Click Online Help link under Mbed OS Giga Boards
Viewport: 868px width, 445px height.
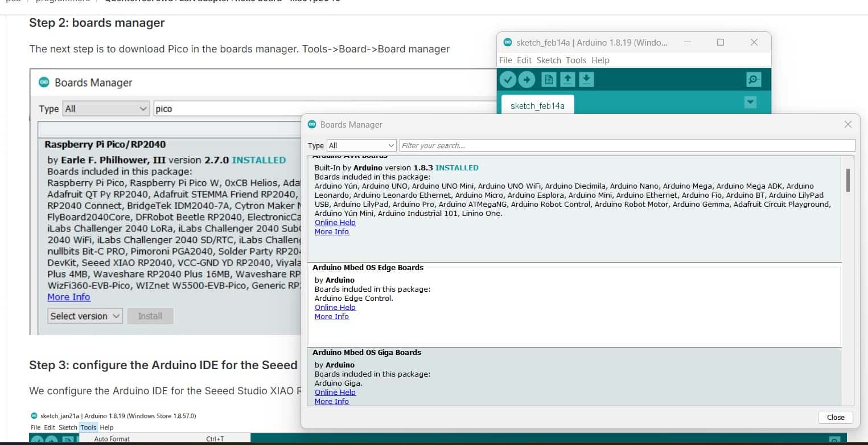click(335, 393)
